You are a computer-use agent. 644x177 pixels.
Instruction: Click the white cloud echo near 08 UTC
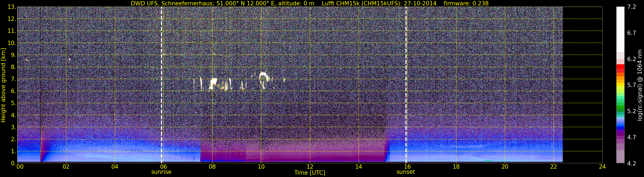click(214, 84)
